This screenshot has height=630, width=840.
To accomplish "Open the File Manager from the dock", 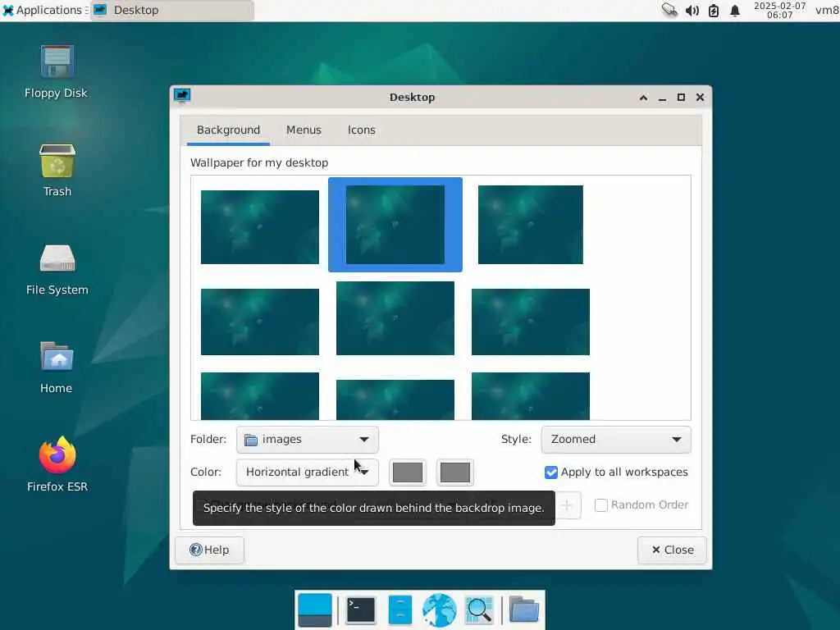I will pyautogui.click(x=399, y=609).
